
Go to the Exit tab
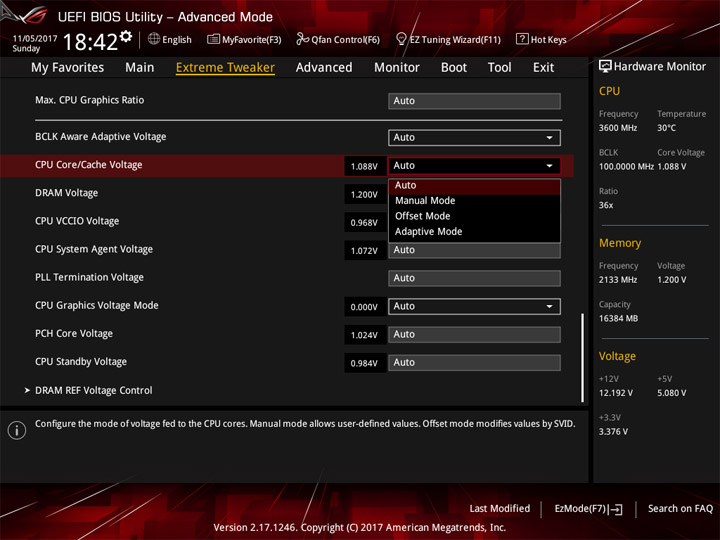coord(543,68)
